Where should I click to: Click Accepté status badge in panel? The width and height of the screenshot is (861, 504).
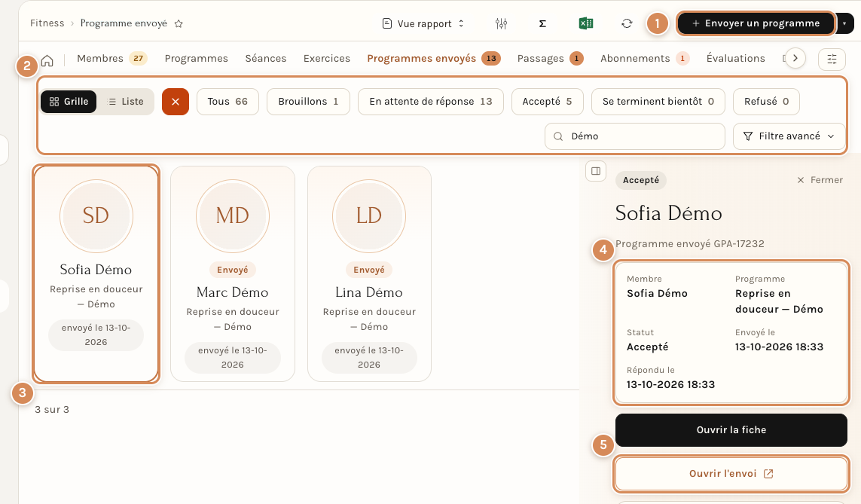tap(641, 180)
